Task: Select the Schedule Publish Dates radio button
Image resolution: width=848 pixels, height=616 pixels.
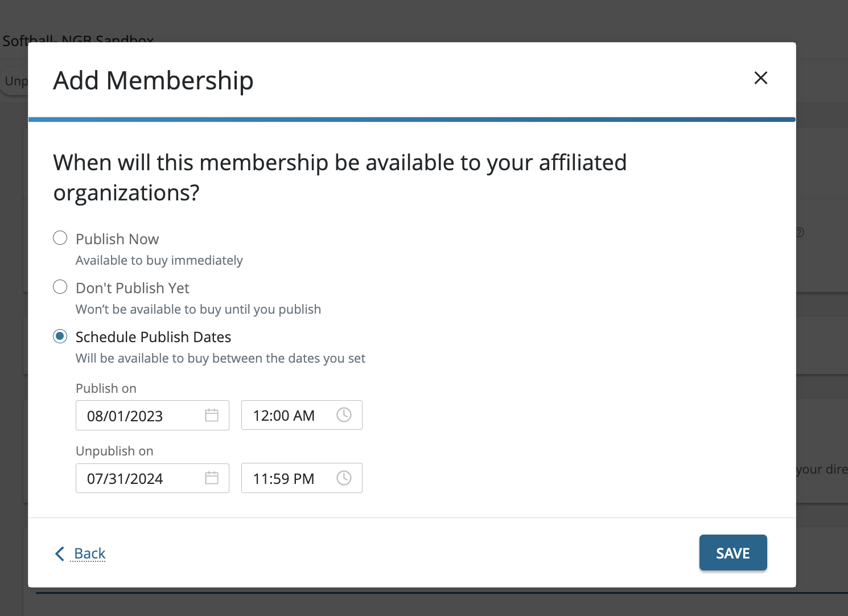Action: [60, 336]
